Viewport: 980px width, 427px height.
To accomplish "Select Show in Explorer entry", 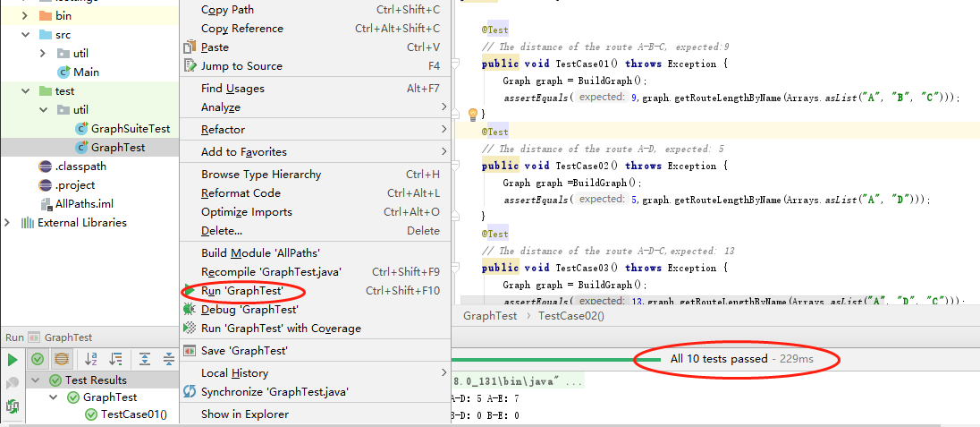I will pos(315,414).
